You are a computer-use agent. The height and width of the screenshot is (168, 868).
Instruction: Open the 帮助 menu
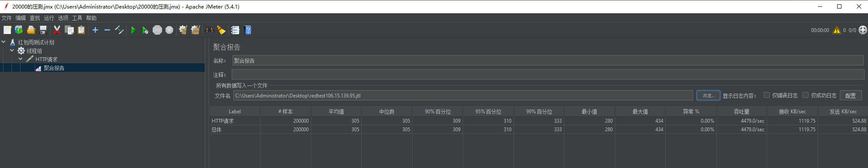click(91, 18)
